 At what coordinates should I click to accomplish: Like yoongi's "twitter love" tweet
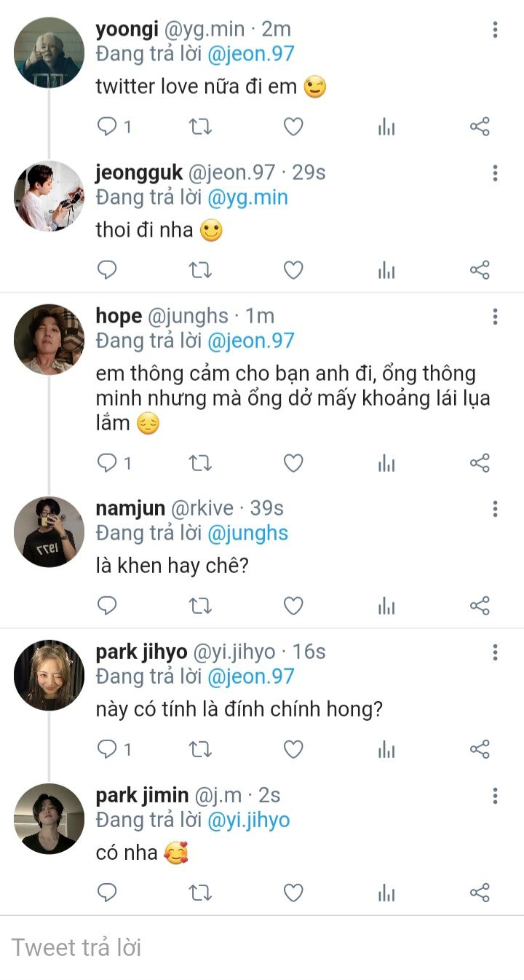point(293,127)
